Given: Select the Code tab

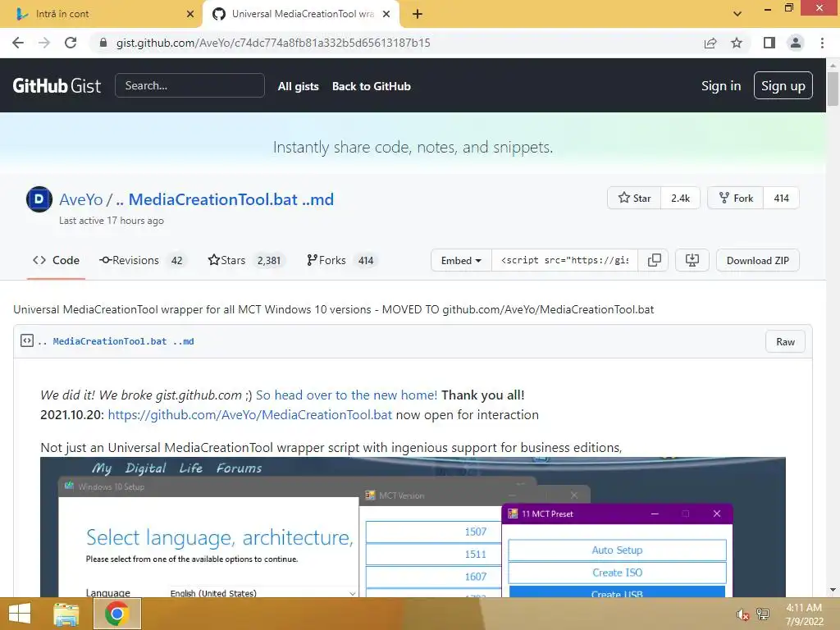Looking at the screenshot, I should [57, 260].
